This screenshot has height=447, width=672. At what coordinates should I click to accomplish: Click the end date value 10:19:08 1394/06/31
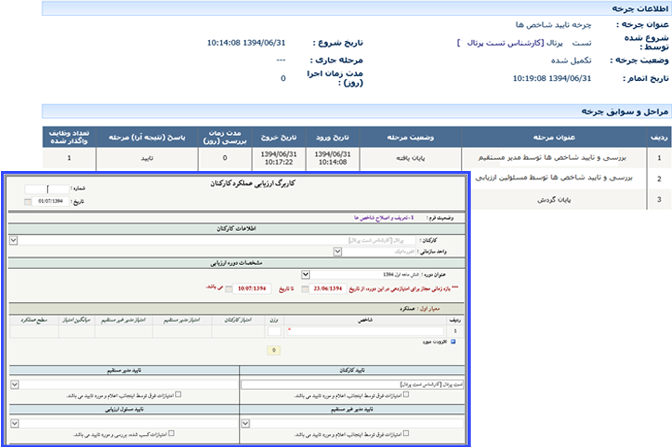pos(552,78)
